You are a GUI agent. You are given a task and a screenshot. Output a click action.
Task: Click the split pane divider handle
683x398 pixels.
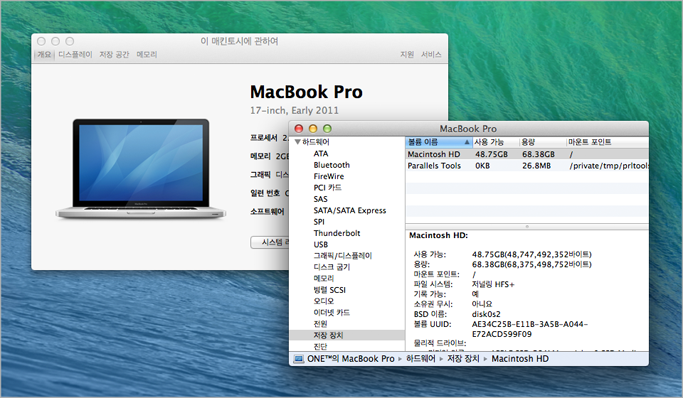tap(527, 226)
